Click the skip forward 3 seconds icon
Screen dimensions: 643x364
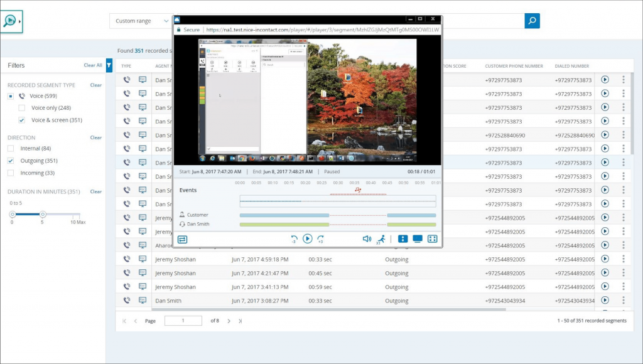[x=320, y=239]
